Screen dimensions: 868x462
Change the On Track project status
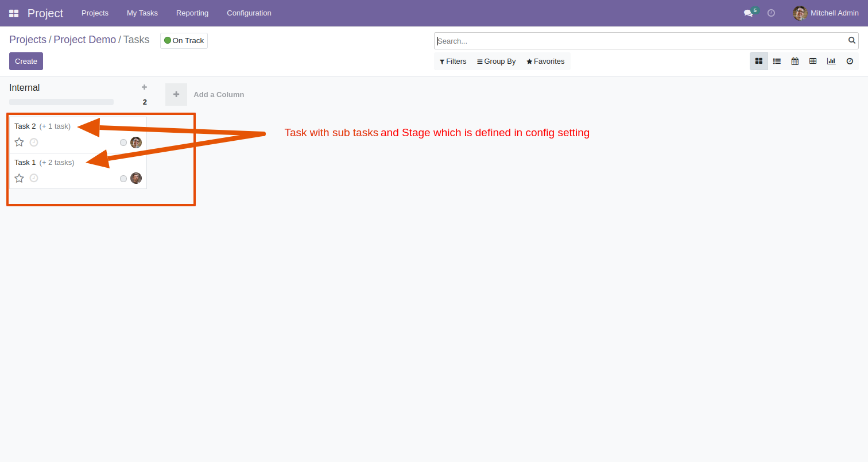[184, 40]
